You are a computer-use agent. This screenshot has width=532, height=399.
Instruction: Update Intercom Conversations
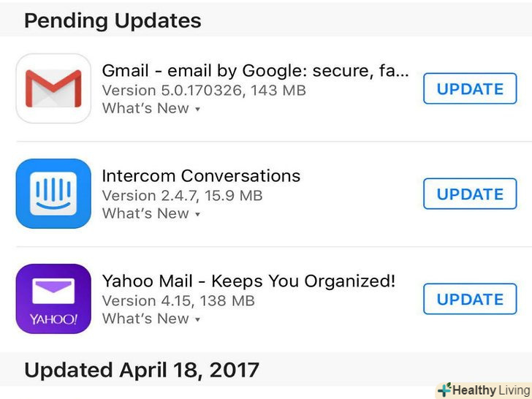[x=469, y=194]
